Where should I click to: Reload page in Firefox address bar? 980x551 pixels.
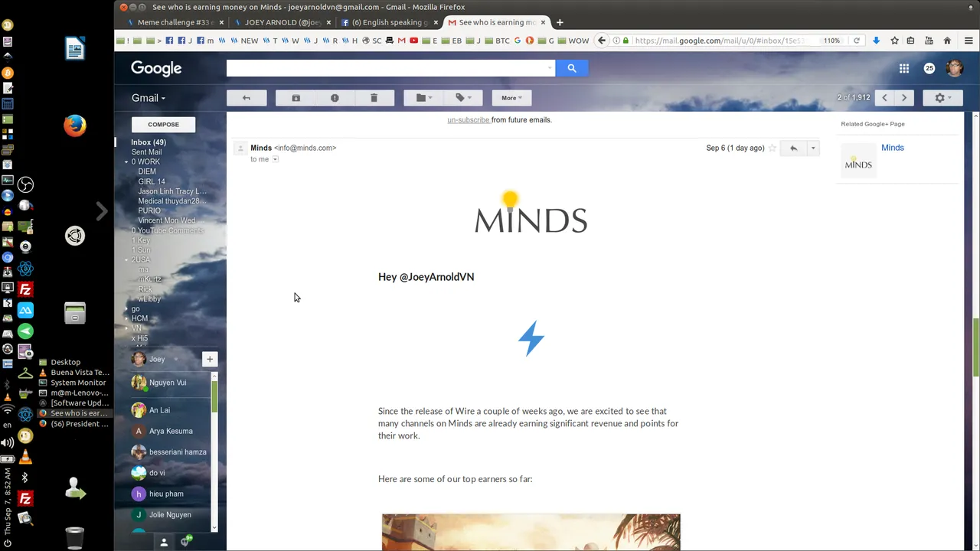click(x=857, y=41)
